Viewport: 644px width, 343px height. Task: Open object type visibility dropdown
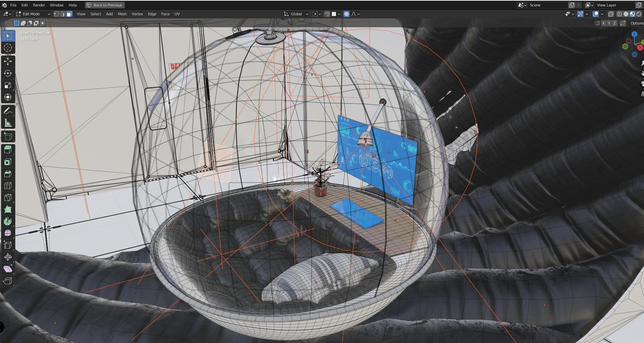tap(570, 14)
